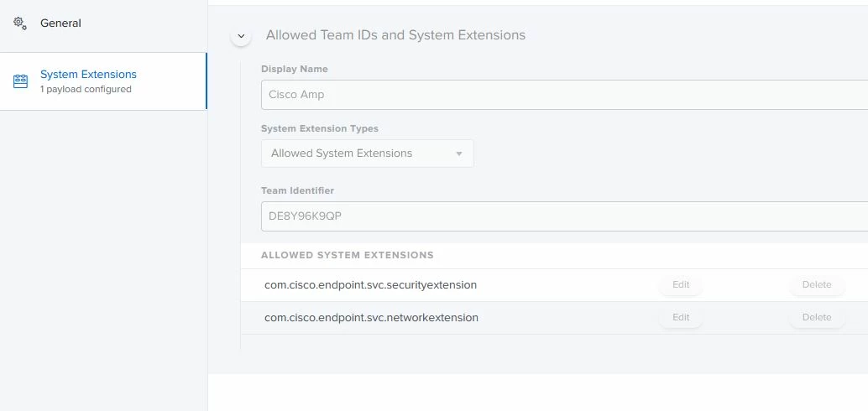Edit the securityextension entry
Image resolution: width=868 pixels, height=411 pixels.
pos(681,285)
